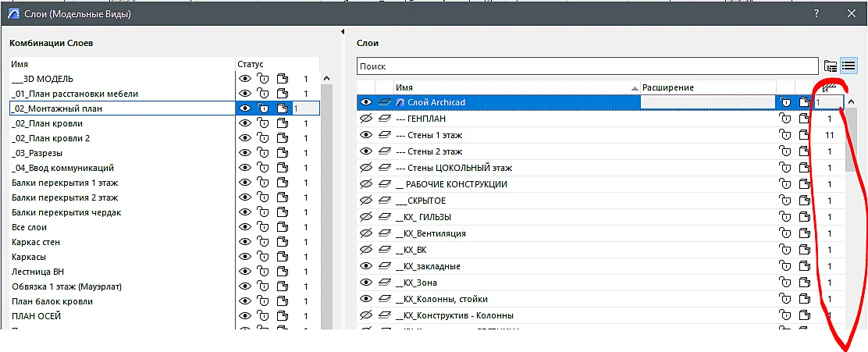The image size is (868, 352).
Task: Click lock icon of Стены 1 этаж layer
Action: pyautogui.click(x=785, y=135)
